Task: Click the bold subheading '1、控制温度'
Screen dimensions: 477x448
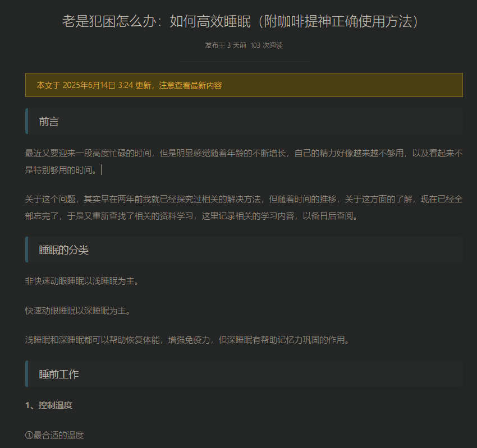Action: [49, 405]
